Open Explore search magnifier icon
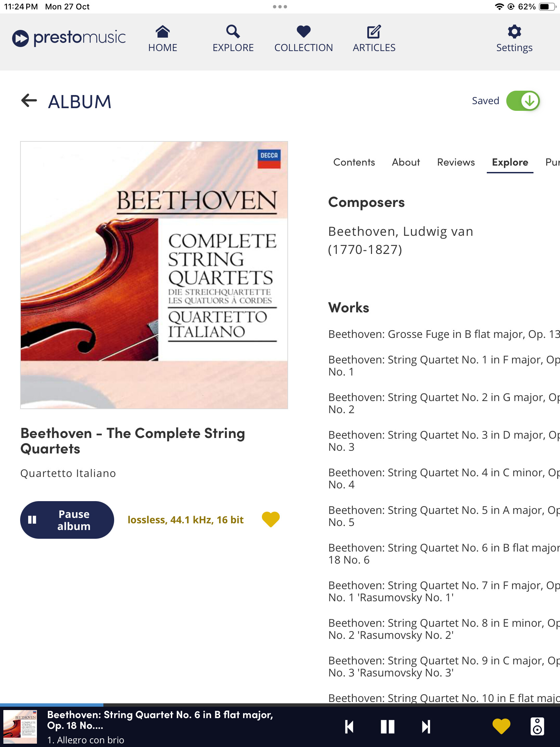560x747 pixels. click(x=233, y=32)
